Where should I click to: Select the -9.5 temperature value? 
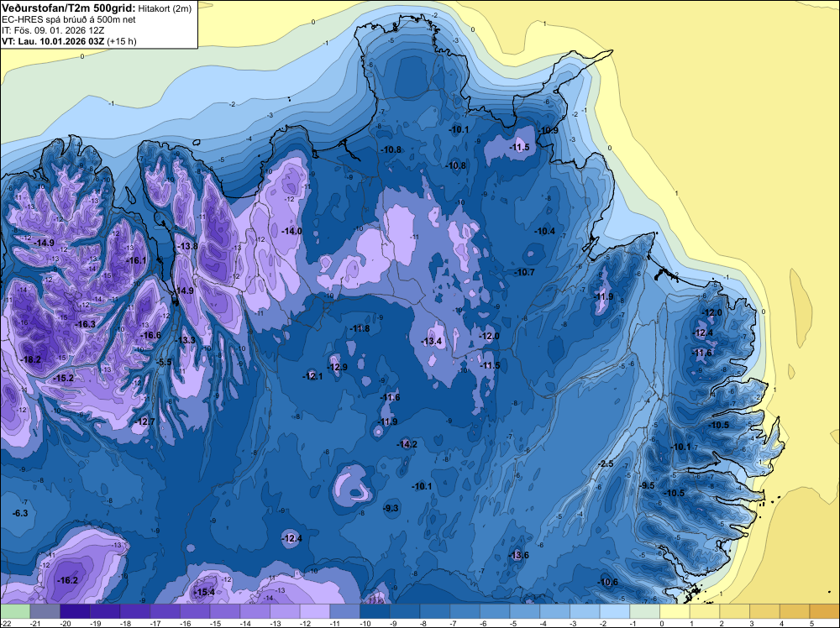(647, 485)
